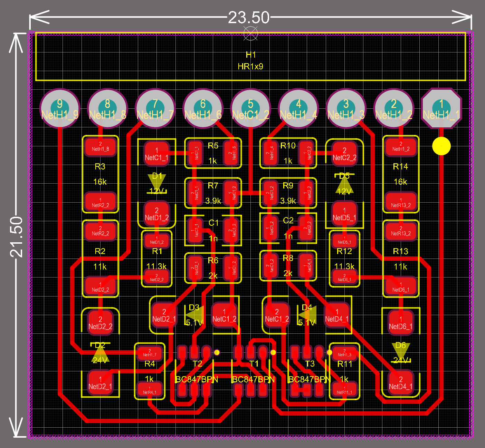This screenshot has width=485, height=448.
Task: Click the R14 designator text
Action: (x=401, y=167)
